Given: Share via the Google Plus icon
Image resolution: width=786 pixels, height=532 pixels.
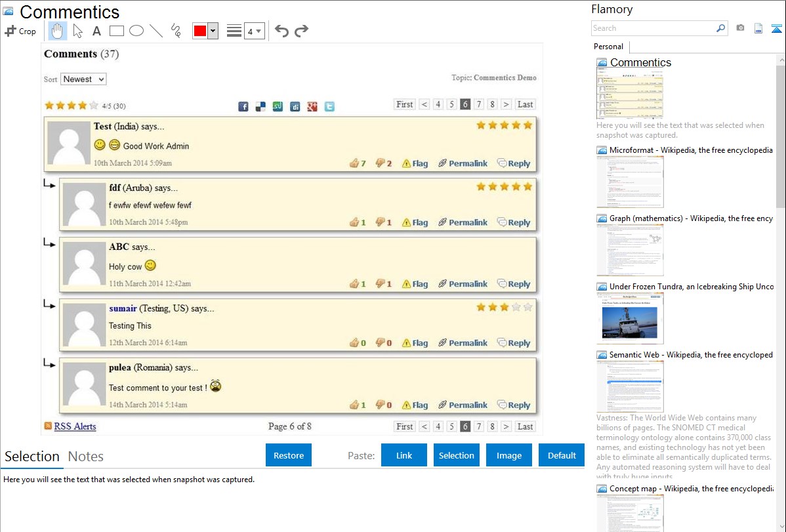Looking at the screenshot, I should 312,106.
